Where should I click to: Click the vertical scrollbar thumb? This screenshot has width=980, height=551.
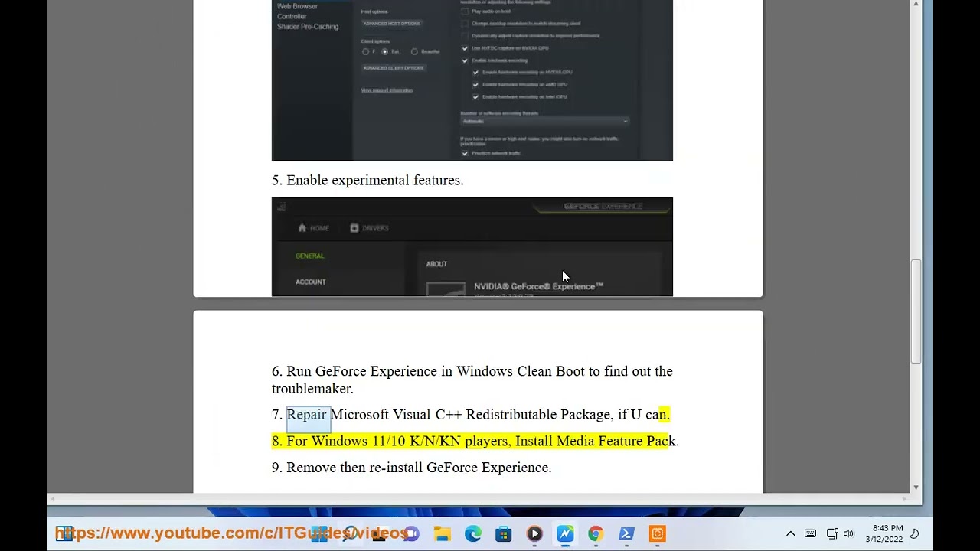point(916,311)
